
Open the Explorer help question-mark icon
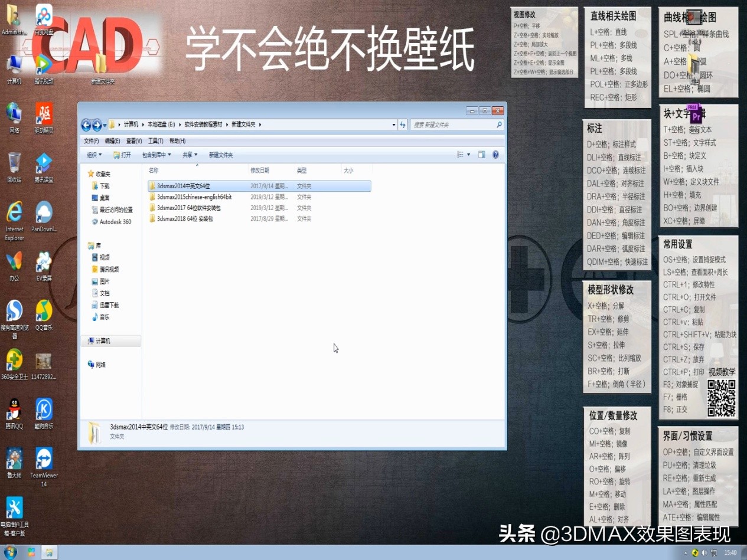495,155
